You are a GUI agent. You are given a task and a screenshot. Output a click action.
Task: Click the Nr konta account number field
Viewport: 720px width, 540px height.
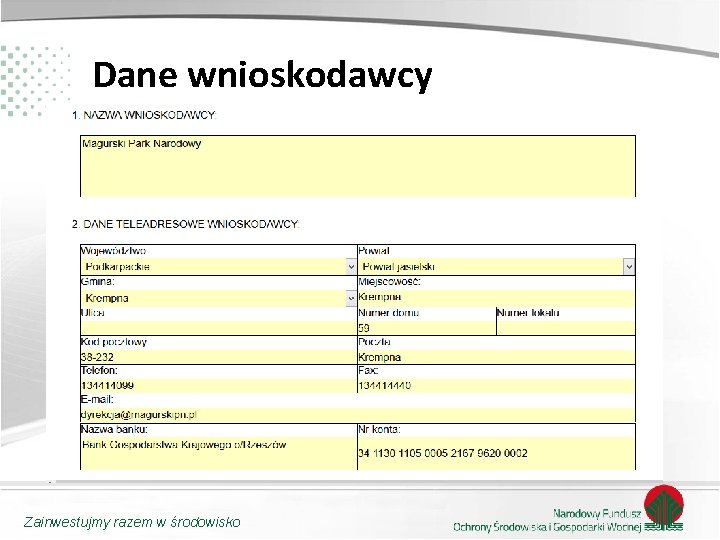tap(496, 453)
